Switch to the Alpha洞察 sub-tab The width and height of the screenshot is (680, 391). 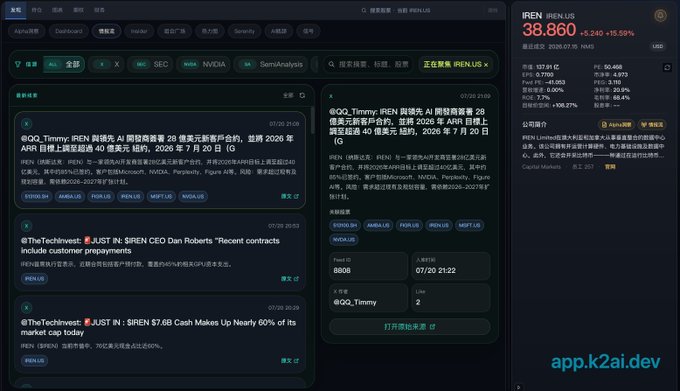26,31
